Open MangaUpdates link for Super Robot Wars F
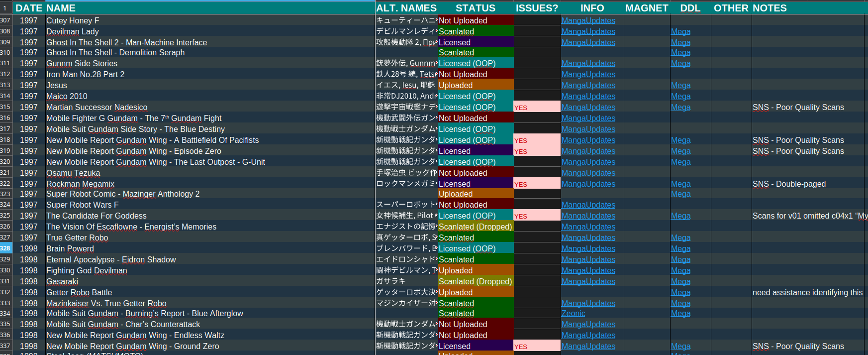The height and width of the screenshot is (355, 868). [x=588, y=205]
